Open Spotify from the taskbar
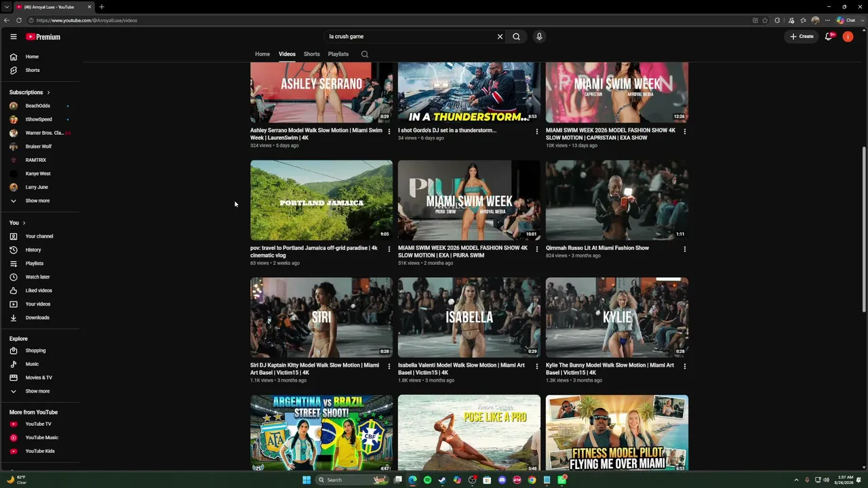 427,480
